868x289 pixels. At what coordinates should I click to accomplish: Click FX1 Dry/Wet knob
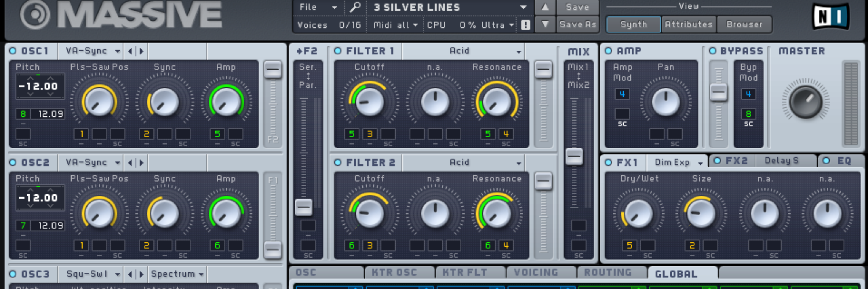[x=639, y=213]
